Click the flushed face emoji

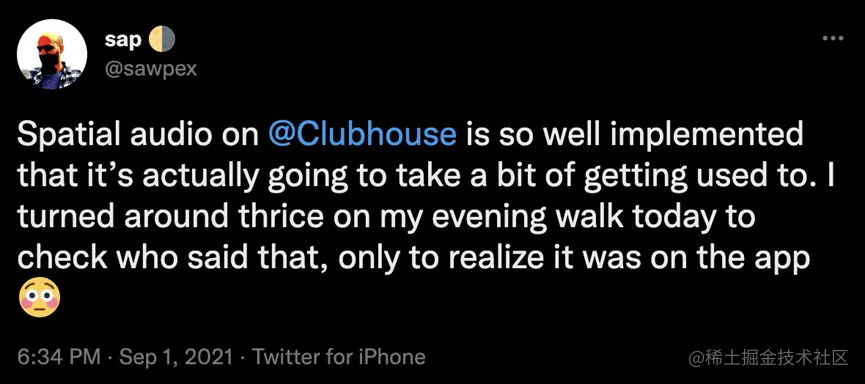coord(39,300)
